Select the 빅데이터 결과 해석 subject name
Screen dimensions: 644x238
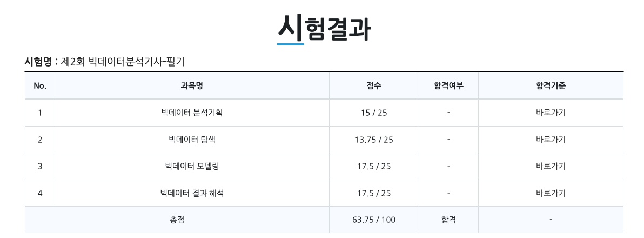pos(192,193)
